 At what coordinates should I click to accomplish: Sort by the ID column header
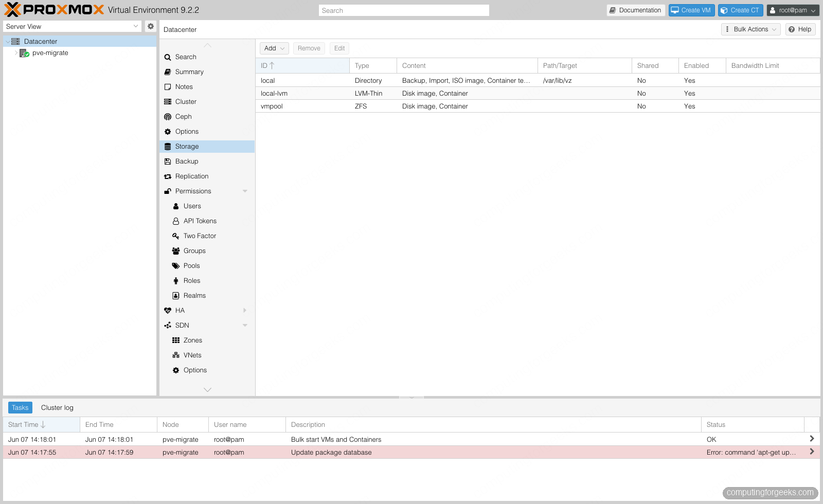(x=302, y=66)
